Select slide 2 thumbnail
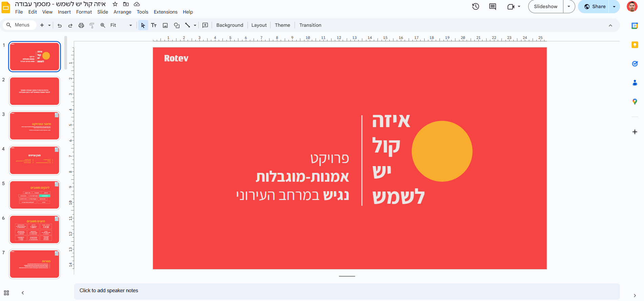This screenshot has width=644, height=301. [35, 91]
